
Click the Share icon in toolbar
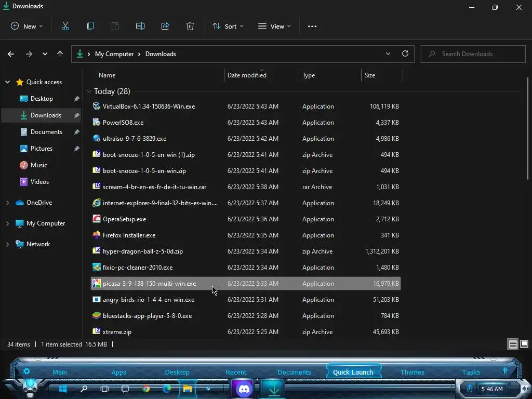165,26
